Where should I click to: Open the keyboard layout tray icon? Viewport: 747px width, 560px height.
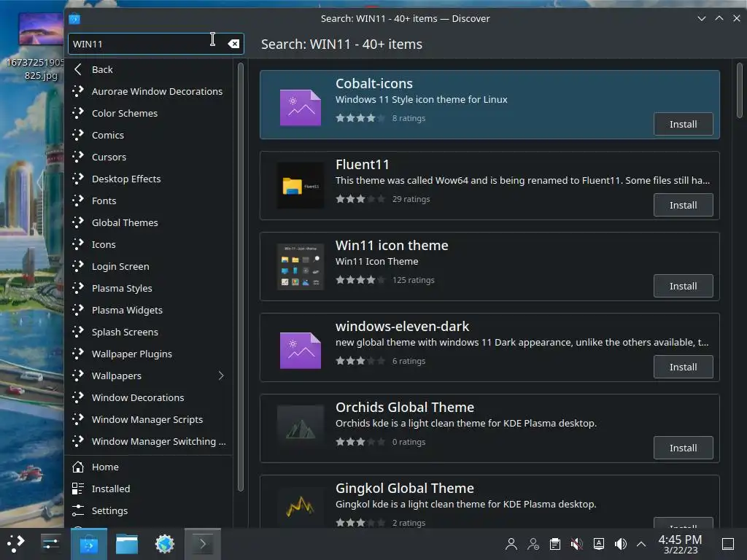(599, 544)
